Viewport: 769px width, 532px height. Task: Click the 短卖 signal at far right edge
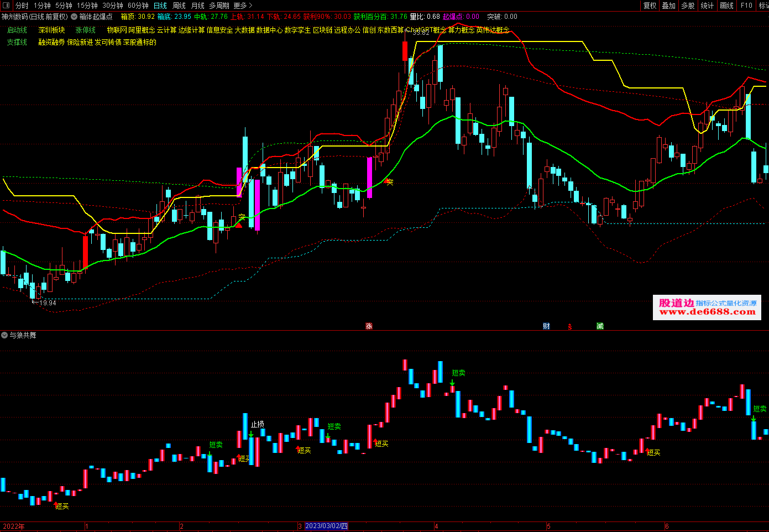tap(760, 409)
